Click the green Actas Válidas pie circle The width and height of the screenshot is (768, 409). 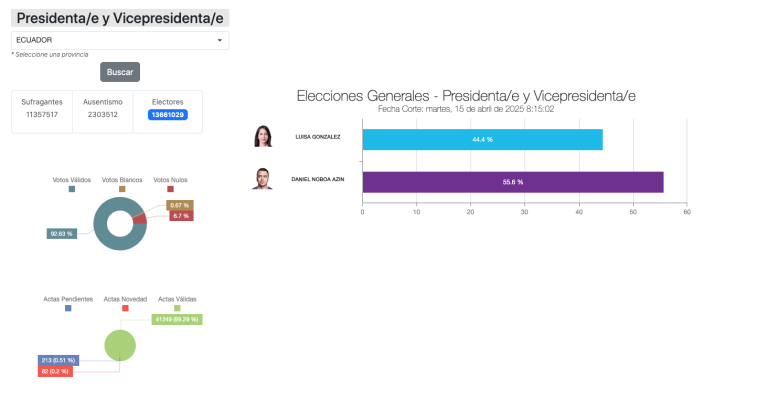pyautogui.click(x=120, y=346)
